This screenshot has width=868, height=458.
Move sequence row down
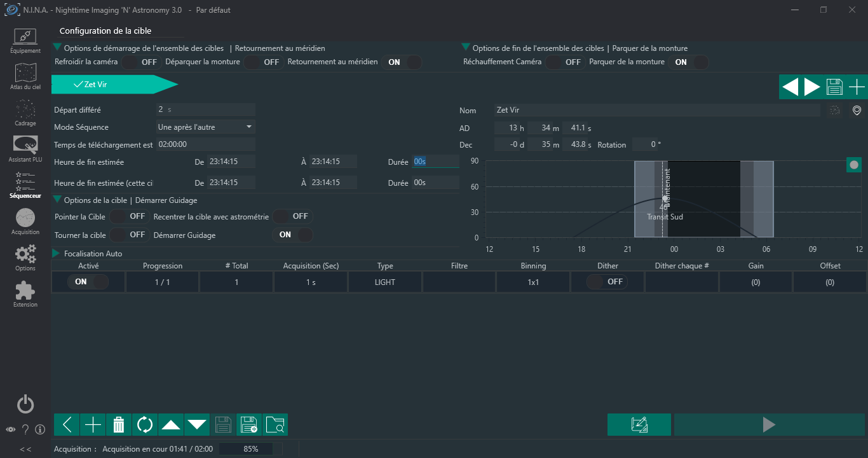tap(197, 424)
